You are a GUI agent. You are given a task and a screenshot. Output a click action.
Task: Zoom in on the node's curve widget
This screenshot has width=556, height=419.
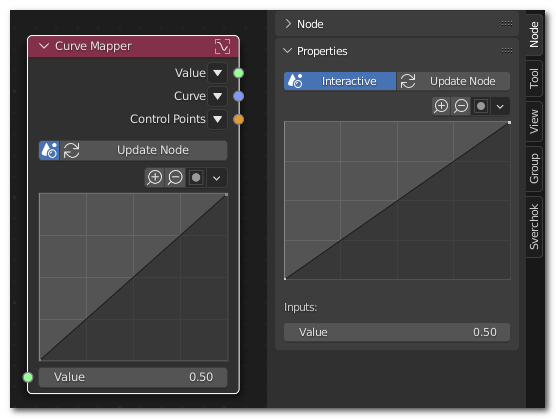click(155, 178)
